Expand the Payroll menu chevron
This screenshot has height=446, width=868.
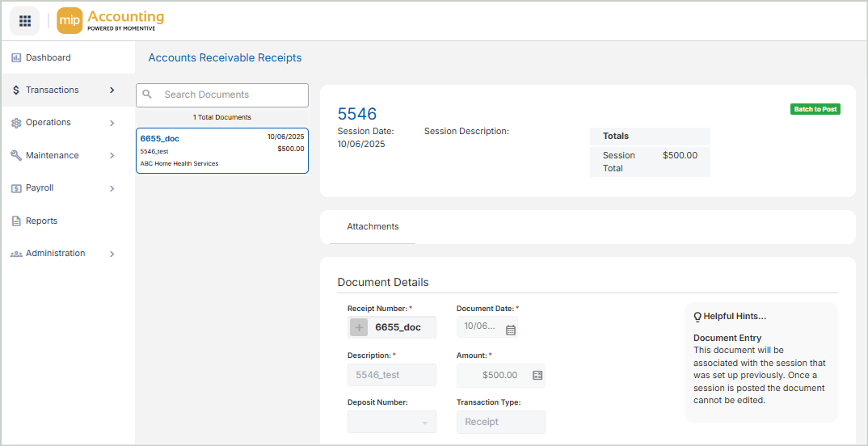(112, 188)
